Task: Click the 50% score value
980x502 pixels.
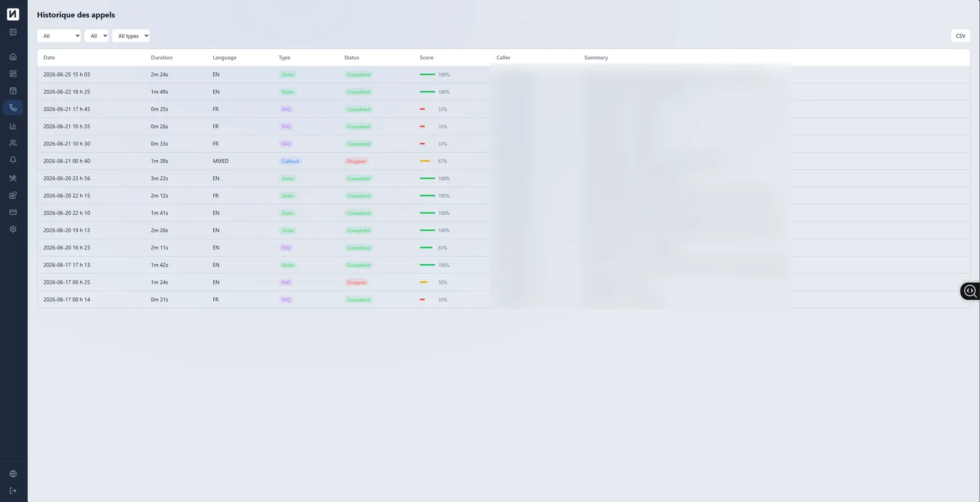Action: coord(443,283)
